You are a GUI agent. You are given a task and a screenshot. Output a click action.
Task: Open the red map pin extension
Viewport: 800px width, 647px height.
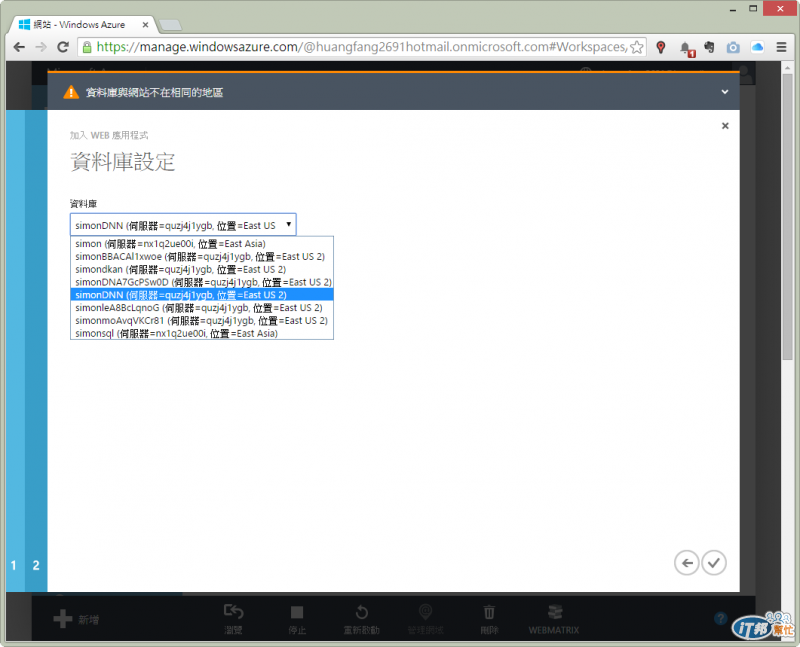click(661, 47)
